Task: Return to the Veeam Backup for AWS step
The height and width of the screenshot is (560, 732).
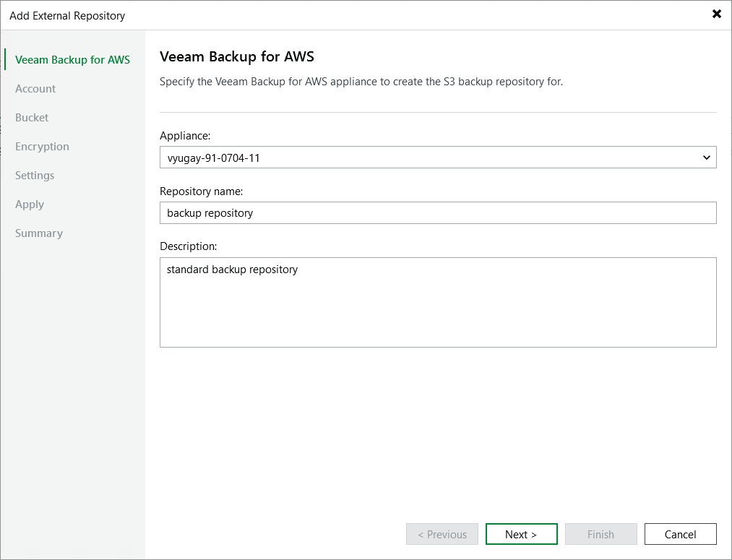Action: pyautogui.click(x=71, y=59)
